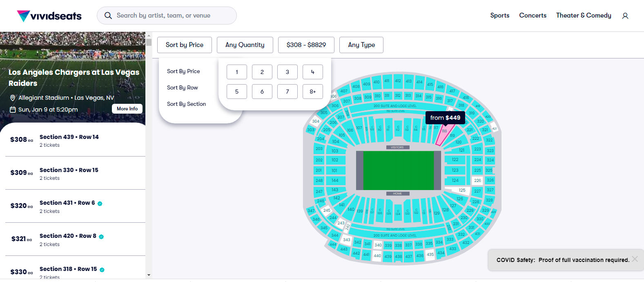The image size is (644, 282).
Task: Close the COVID Safety notice
Action: (635, 259)
